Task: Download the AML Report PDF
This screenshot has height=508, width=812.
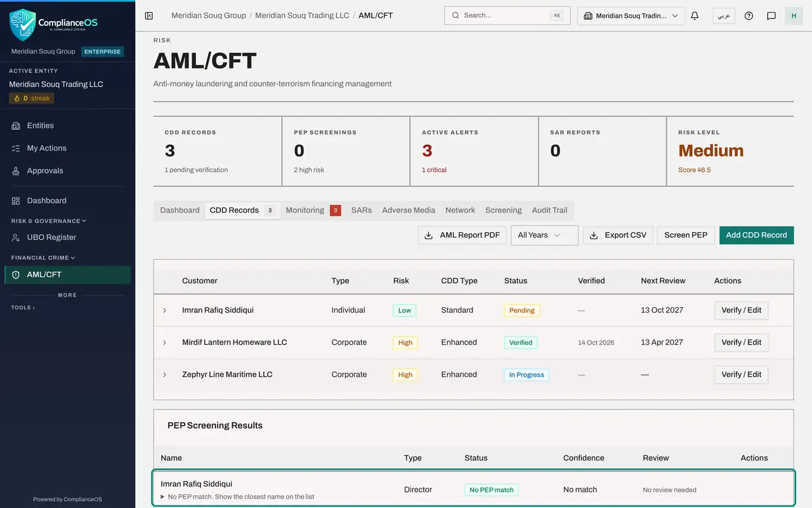Action: coord(462,235)
